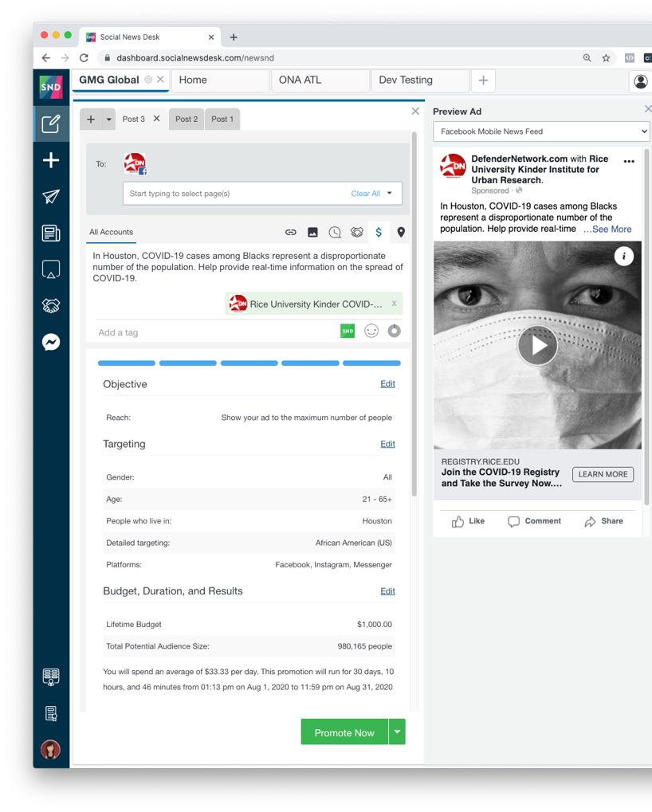
Task: Click the browser zoom magnifier icon
Action: point(587,58)
